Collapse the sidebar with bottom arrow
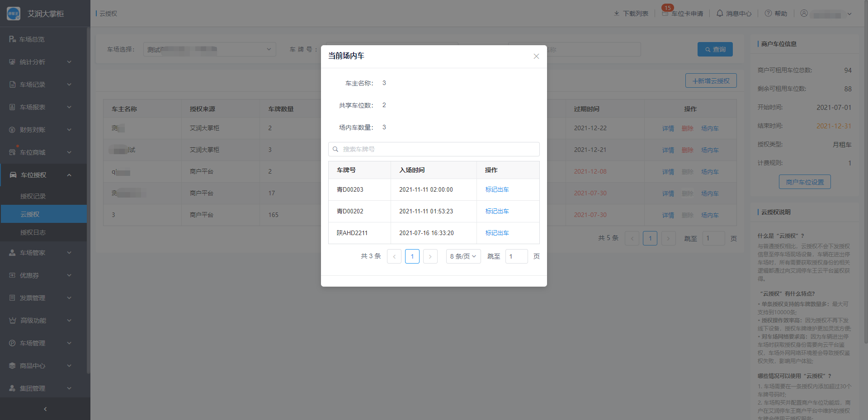Image resolution: width=868 pixels, height=420 pixels. 45,409
